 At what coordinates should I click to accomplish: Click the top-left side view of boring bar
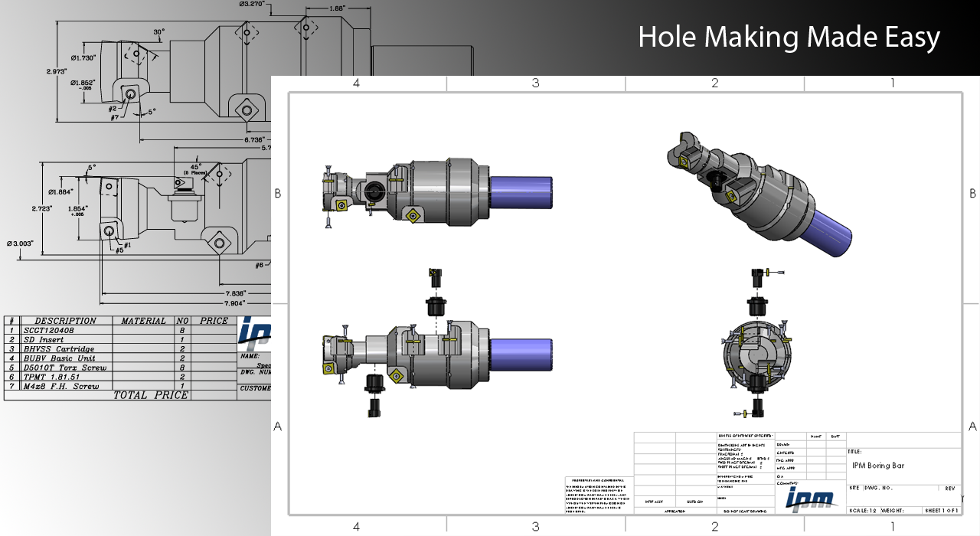coord(436,191)
